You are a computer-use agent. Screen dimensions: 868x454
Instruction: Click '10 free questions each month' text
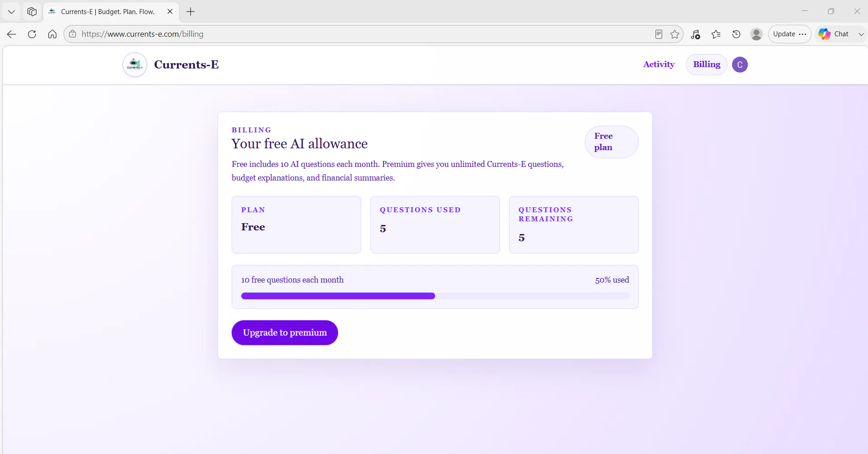tap(292, 280)
